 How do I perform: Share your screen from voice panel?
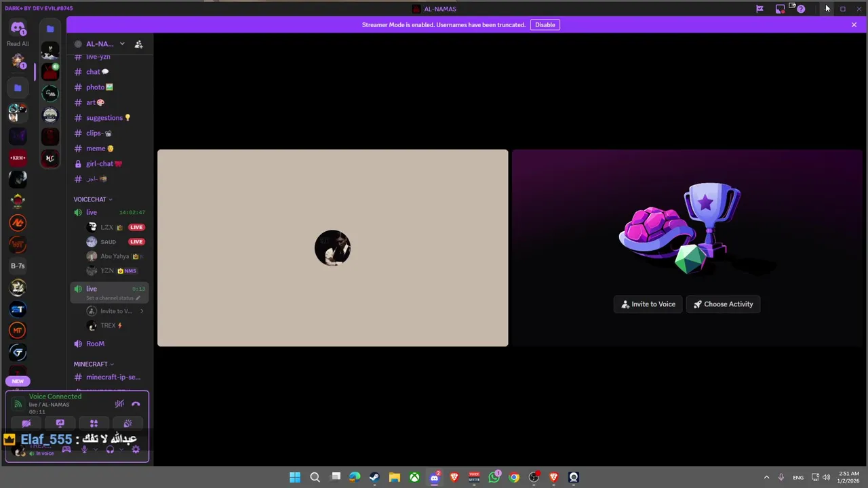pyautogui.click(x=60, y=424)
